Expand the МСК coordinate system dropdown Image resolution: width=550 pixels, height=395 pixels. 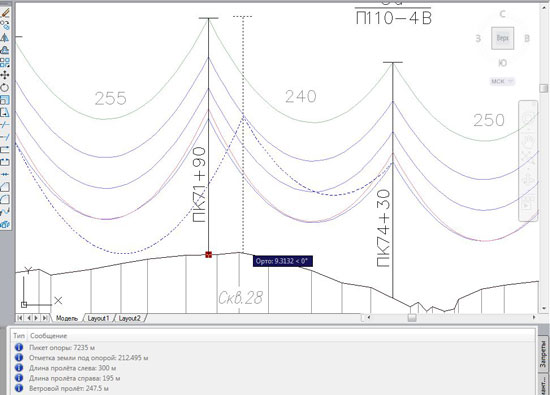[502, 81]
